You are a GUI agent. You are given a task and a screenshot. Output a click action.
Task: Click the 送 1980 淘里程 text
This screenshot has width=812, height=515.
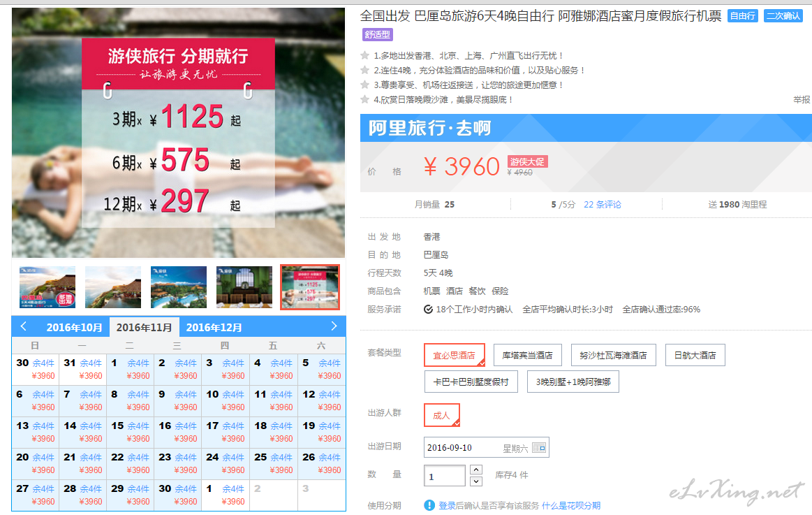coord(737,205)
